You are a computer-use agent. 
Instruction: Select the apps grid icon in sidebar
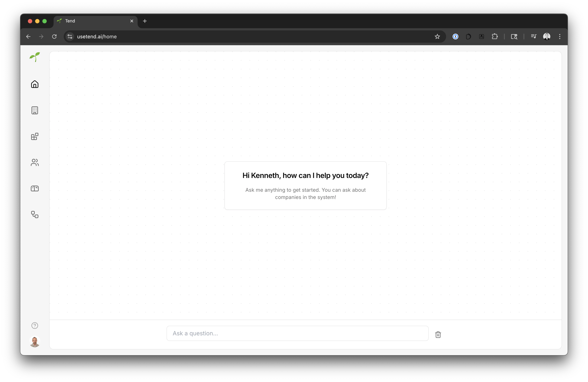coord(35,136)
